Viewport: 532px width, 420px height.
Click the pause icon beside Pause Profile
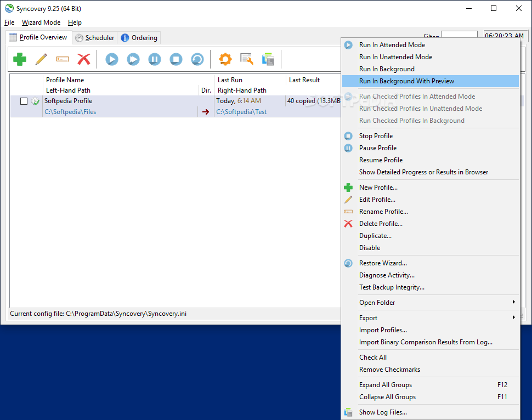point(348,148)
